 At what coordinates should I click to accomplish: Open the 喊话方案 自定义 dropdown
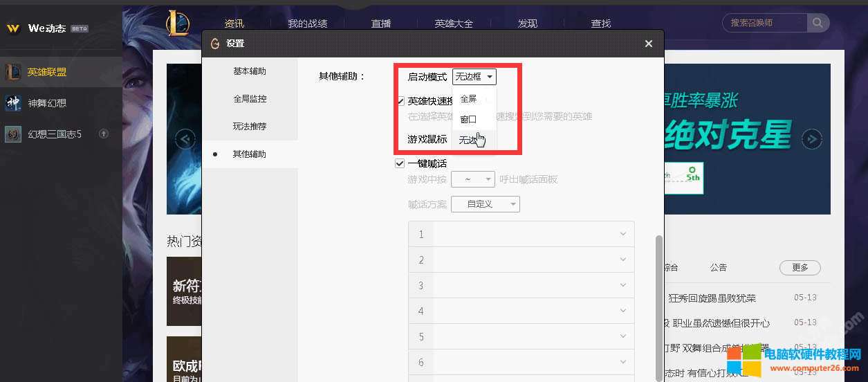[486, 204]
